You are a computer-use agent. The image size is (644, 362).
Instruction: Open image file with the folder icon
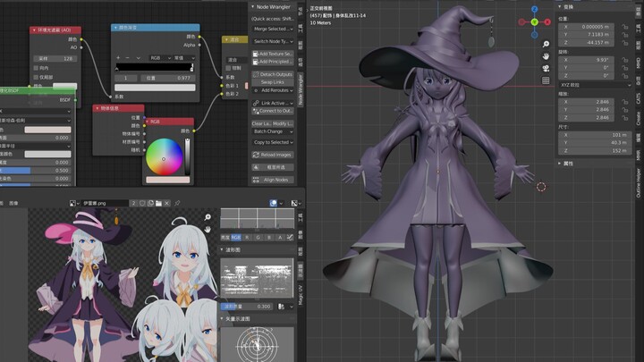pyautogui.click(x=158, y=203)
